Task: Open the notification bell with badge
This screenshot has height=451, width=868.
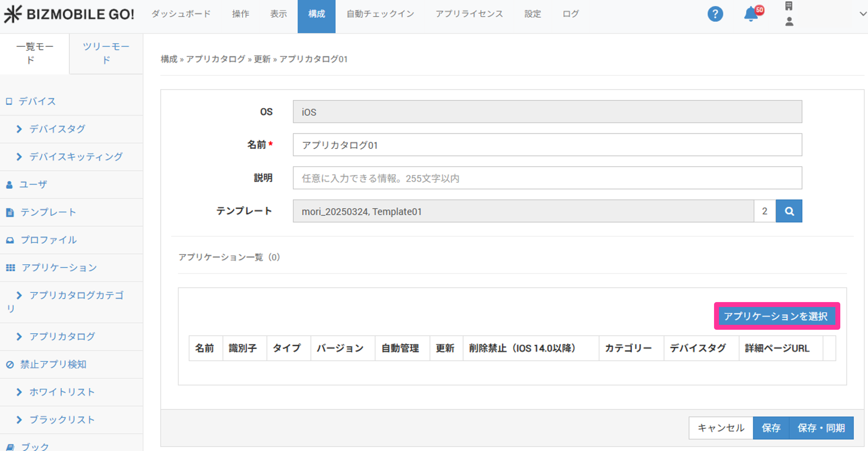Action: (751, 14)
